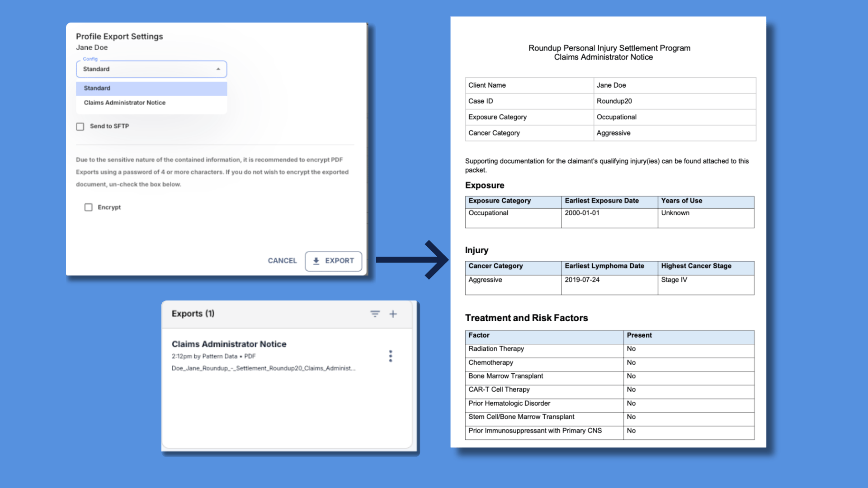Click Jane Doe name in export dialog
868x488 pixels.
92,47
